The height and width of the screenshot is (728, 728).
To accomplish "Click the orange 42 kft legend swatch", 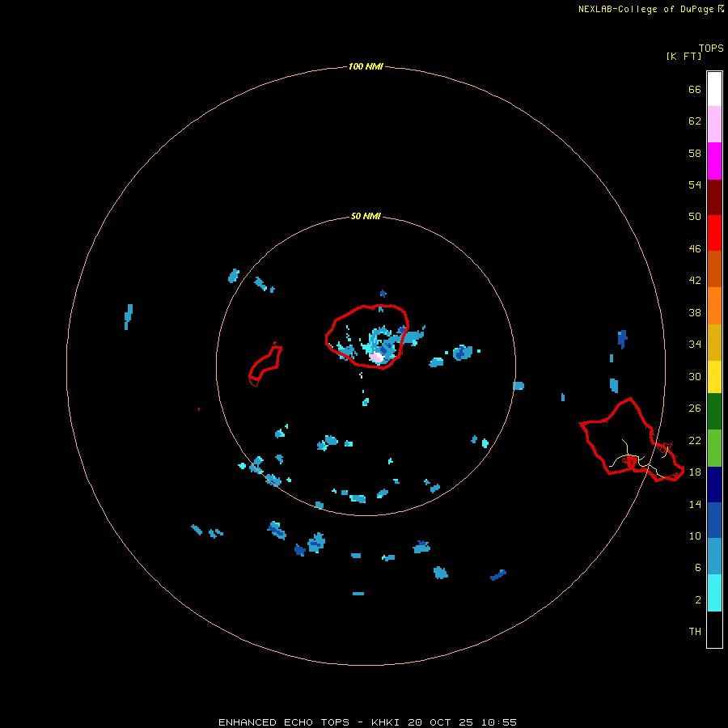I will tap(714, 305).
